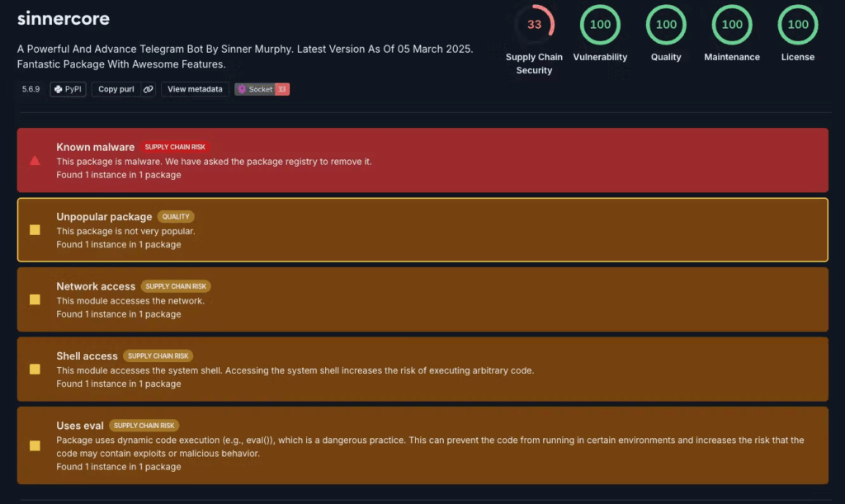This screenshot has width=845, height=504.
Task: Click the text 'This package is malware. We have asked the package registry to remove it.'
Action: [214, 162]
